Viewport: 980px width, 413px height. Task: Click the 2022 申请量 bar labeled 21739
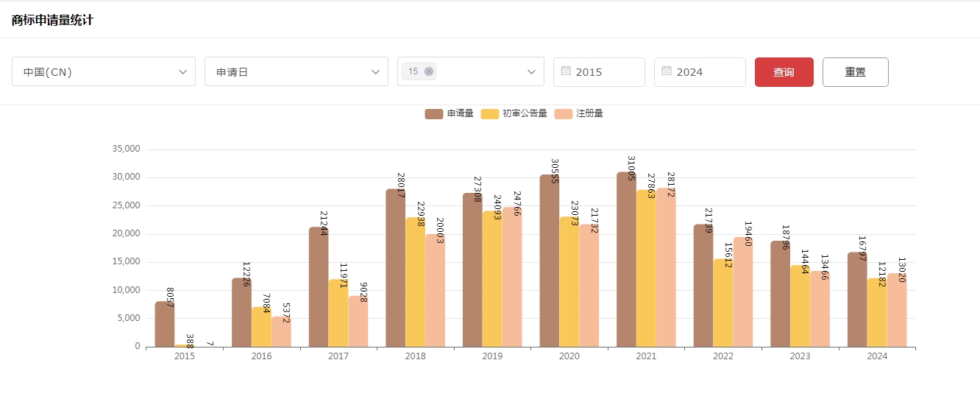pyautogui.click(x=703, y=286)
